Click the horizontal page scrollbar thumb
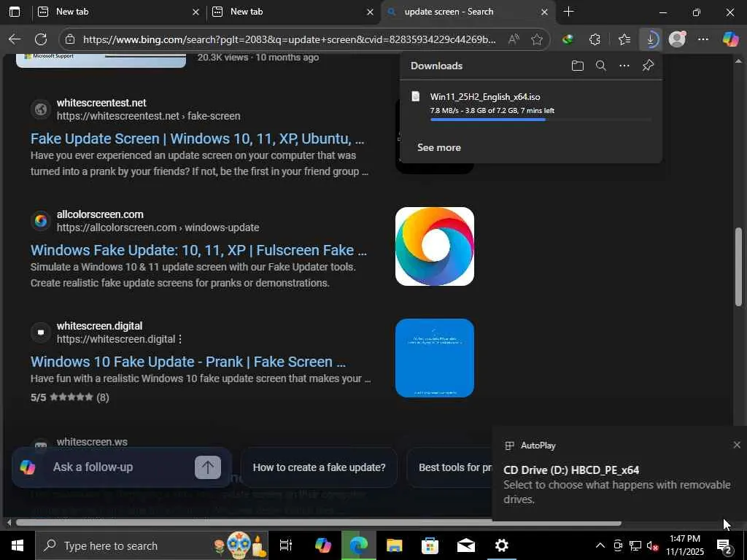The width and height of the screenshot is (747, 560). click(x=319, y=523)
